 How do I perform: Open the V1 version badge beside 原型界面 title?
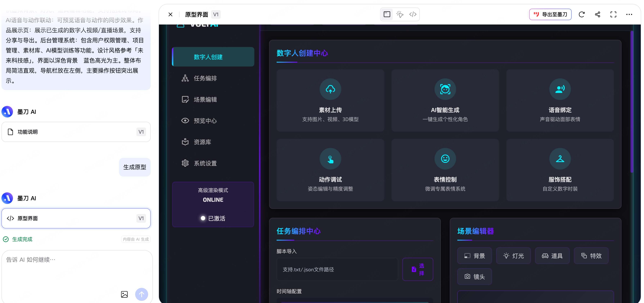(x=216, y=15)
